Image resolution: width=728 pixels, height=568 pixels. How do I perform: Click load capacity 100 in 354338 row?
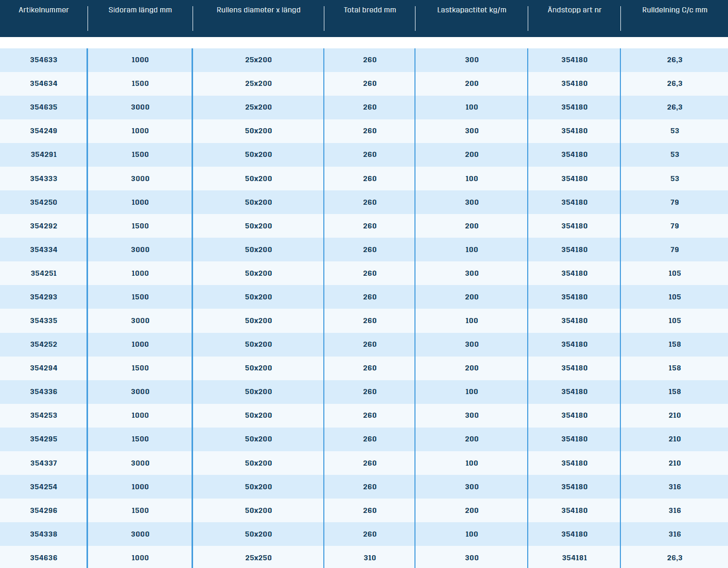[x=472, y=534]
